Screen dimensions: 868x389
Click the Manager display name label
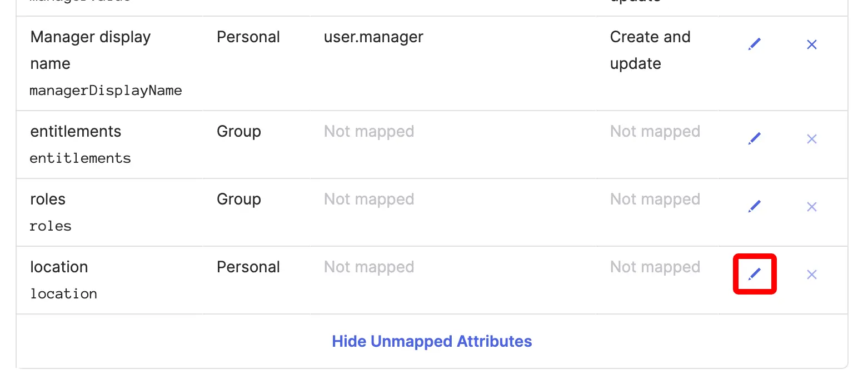point(91,50)
